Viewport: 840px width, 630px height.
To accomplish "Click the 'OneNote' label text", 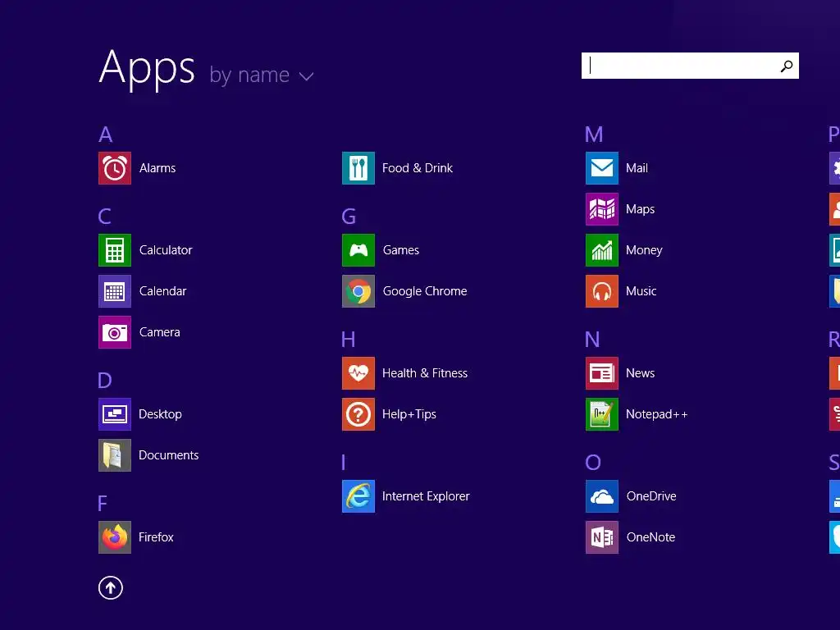I will coord(651,537).
